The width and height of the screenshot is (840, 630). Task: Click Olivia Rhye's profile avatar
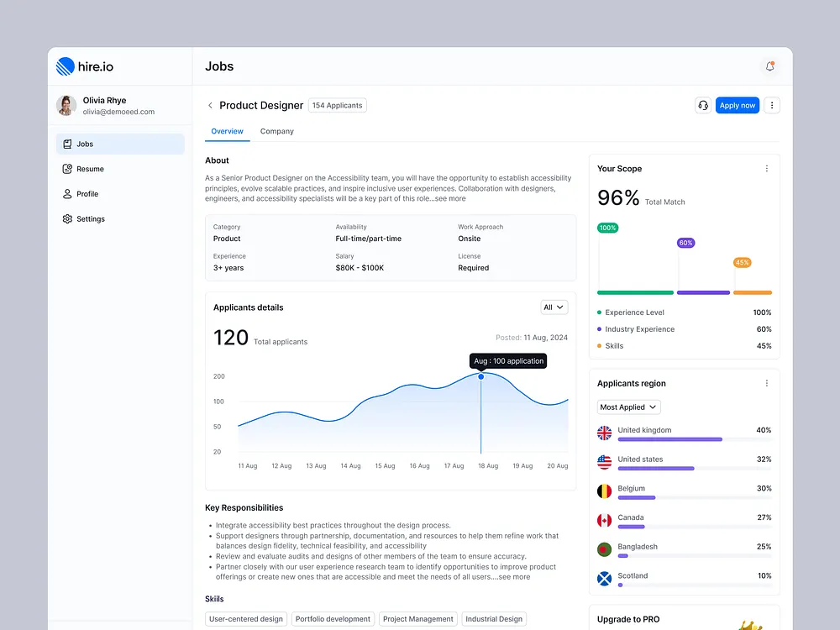[66, 105]
